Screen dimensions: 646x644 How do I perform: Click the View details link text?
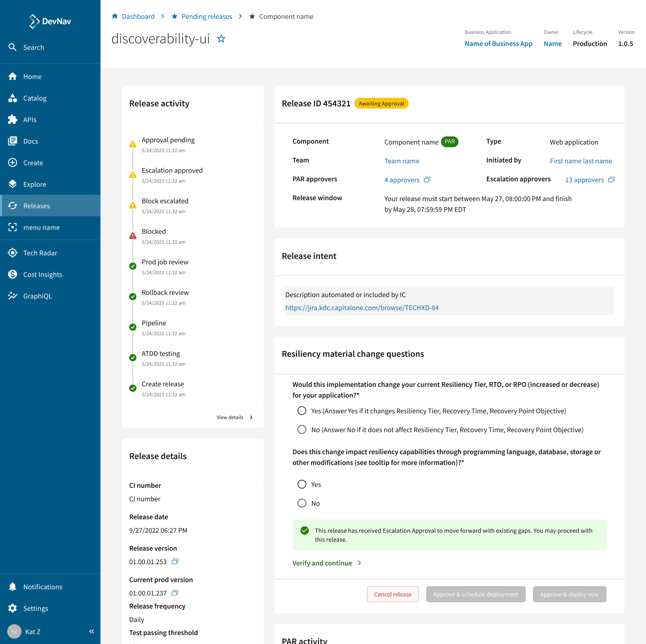tap(230, 417)
